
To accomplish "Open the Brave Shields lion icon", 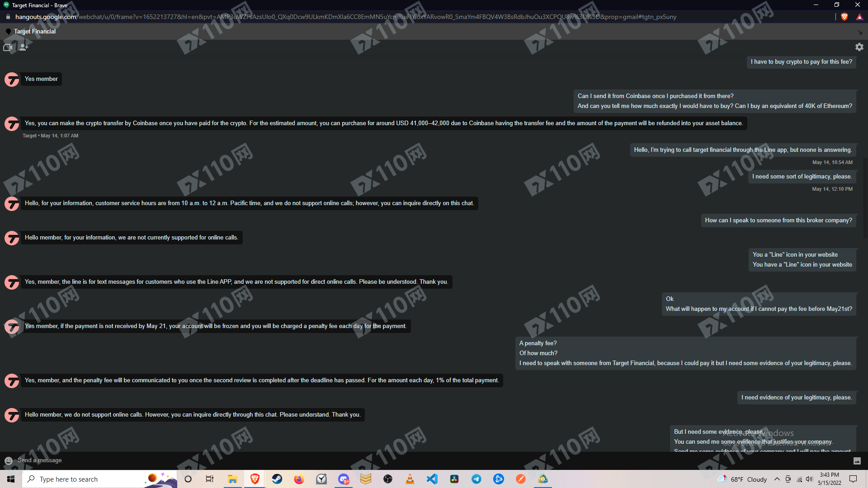I will [844, 17].
